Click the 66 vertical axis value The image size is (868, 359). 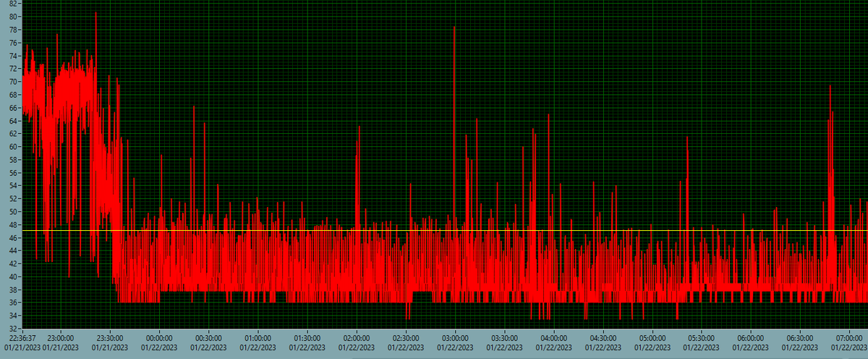[14, 107]
